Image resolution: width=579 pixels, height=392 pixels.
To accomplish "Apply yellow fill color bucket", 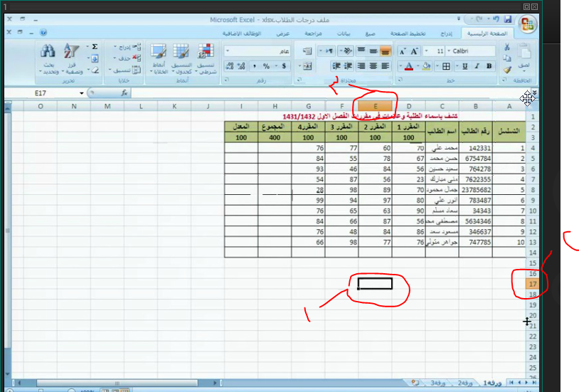I will [x=427, y=66].
